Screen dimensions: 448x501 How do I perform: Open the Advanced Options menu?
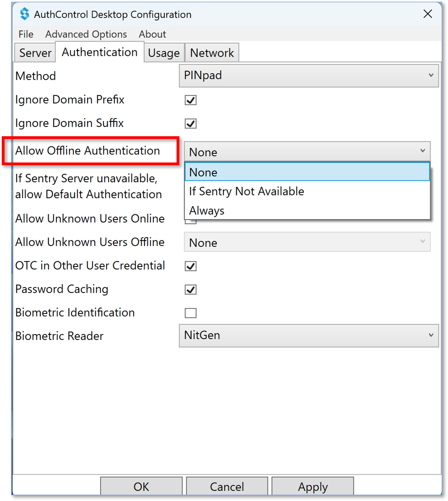(86, 34)
